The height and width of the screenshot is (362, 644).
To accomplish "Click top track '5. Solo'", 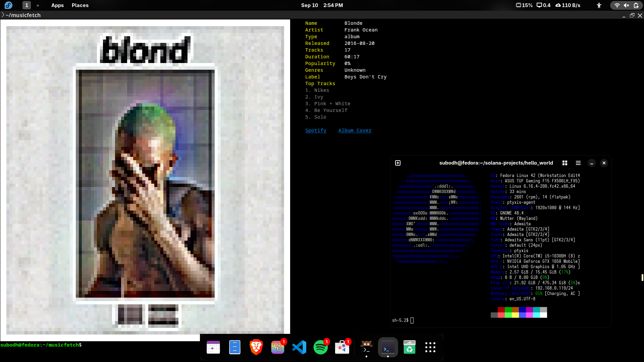I will (x=316, y=117).
